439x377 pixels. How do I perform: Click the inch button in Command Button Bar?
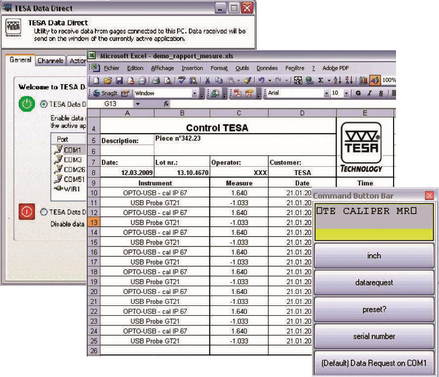pyautogui.click(x=374, y=256)
